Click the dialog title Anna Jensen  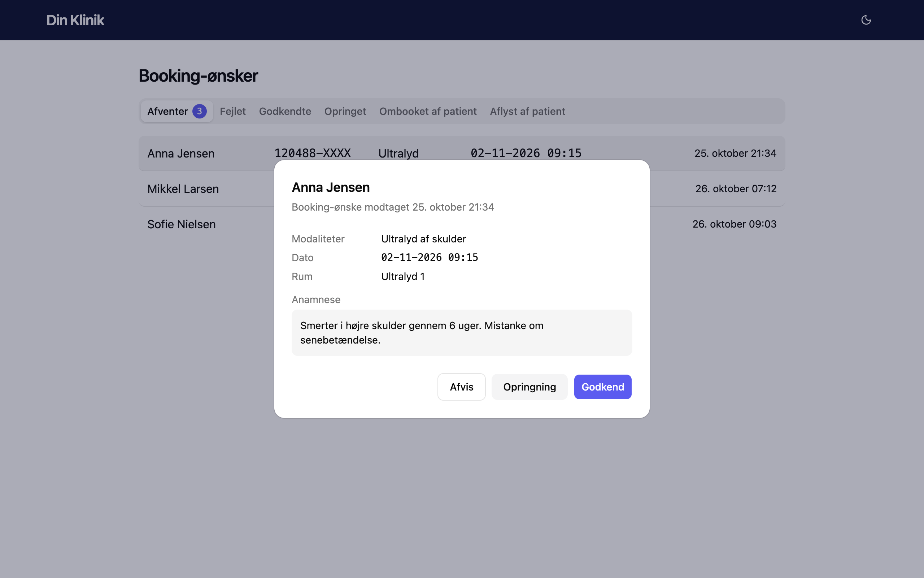tap(331, 187)
